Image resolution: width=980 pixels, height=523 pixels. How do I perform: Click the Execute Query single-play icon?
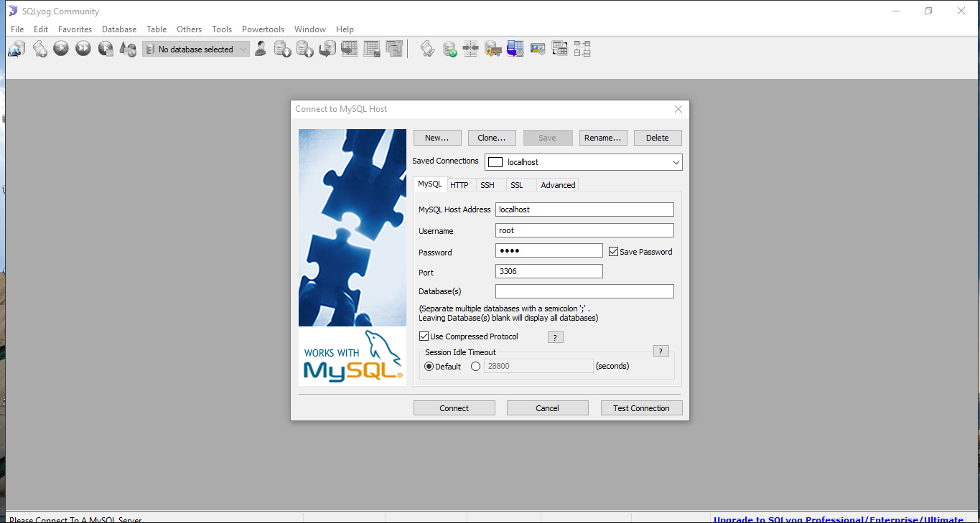[61, 49]
